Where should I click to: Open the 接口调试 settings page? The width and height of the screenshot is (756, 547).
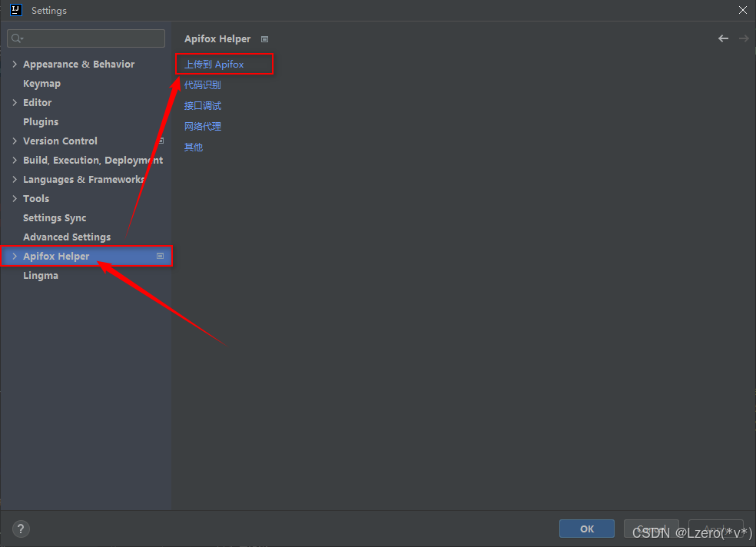click(203, 105)
